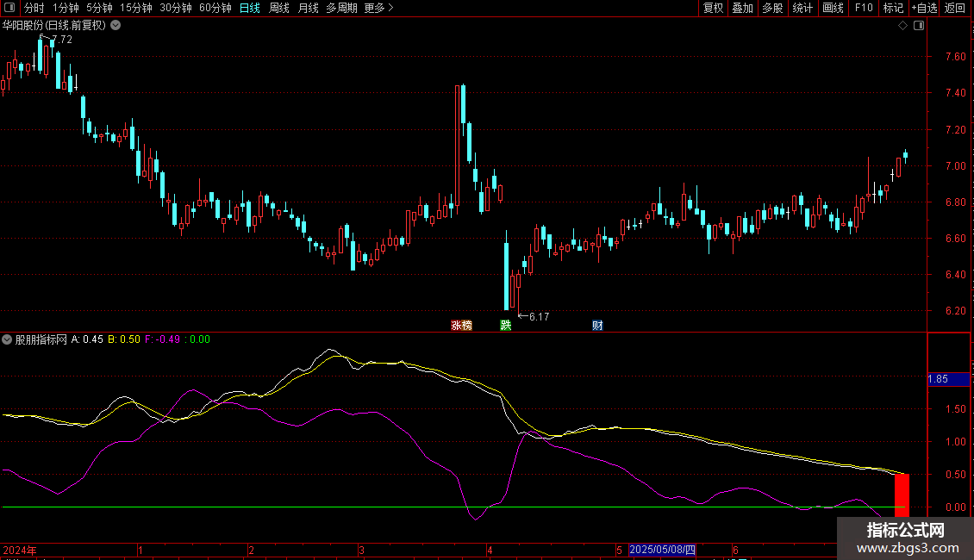Switch to the 周线 weekly period tab
The height and width of the screenshot is (560, 974).
tap(278, 8)
